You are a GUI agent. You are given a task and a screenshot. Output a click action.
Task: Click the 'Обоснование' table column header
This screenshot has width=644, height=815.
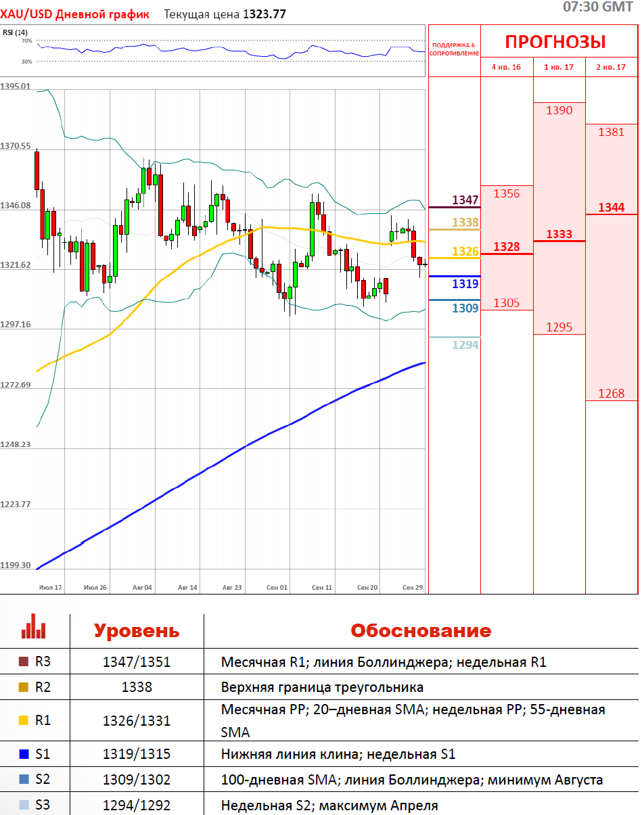click(x=420, y=631)
